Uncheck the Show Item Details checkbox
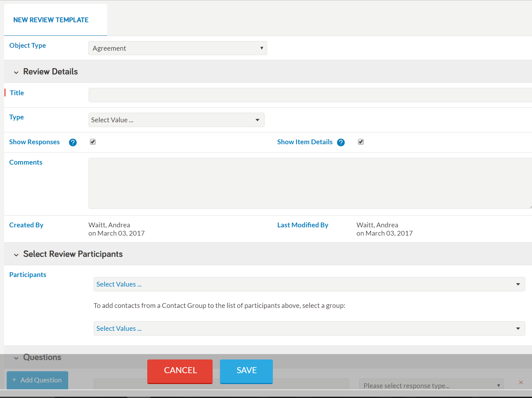Image resolution: width=532 pixels, height=398 pixels. 361,142
